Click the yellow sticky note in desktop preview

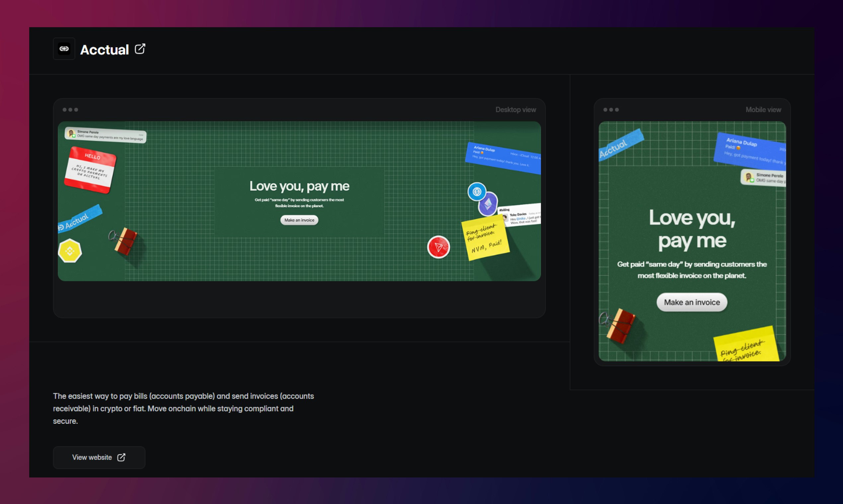click(x=485, y=238)
